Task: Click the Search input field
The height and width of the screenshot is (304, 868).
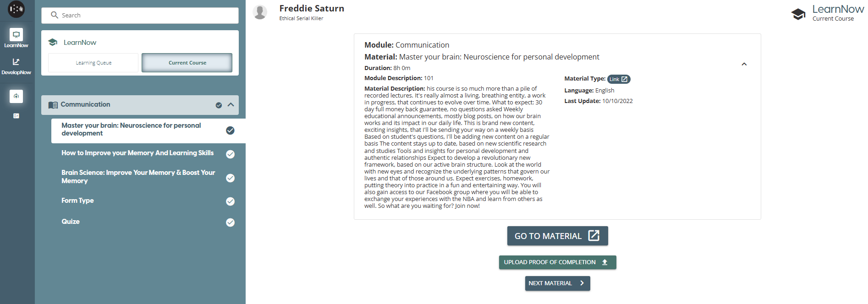Action: (x=140, y=16)
